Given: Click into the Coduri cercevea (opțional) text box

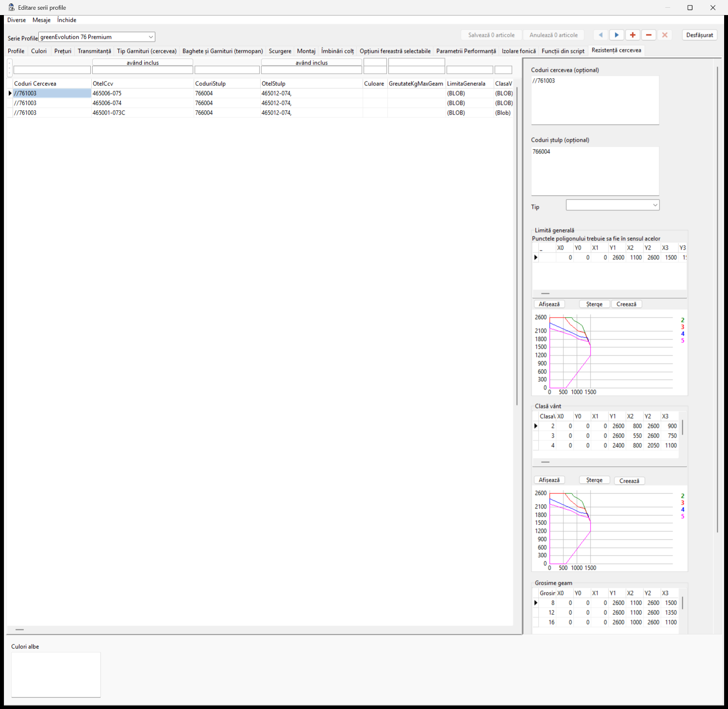Looking at the screenshot, I should click(595, 100).
